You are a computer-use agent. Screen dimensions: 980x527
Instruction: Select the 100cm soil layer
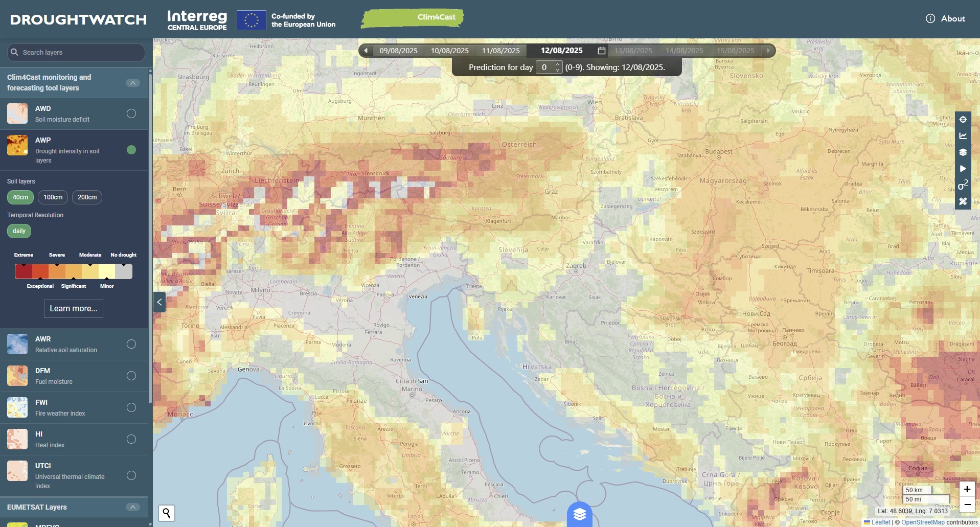click(x=53, y=197)
